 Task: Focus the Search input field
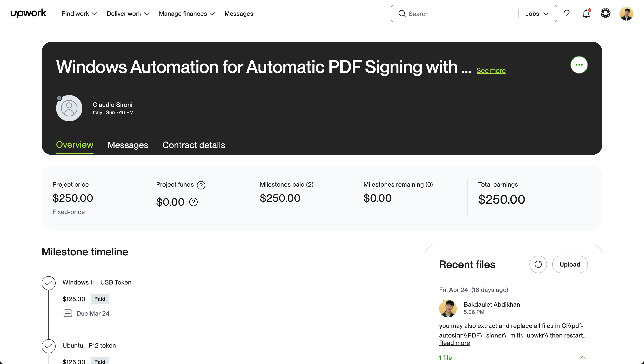[461, 14]
